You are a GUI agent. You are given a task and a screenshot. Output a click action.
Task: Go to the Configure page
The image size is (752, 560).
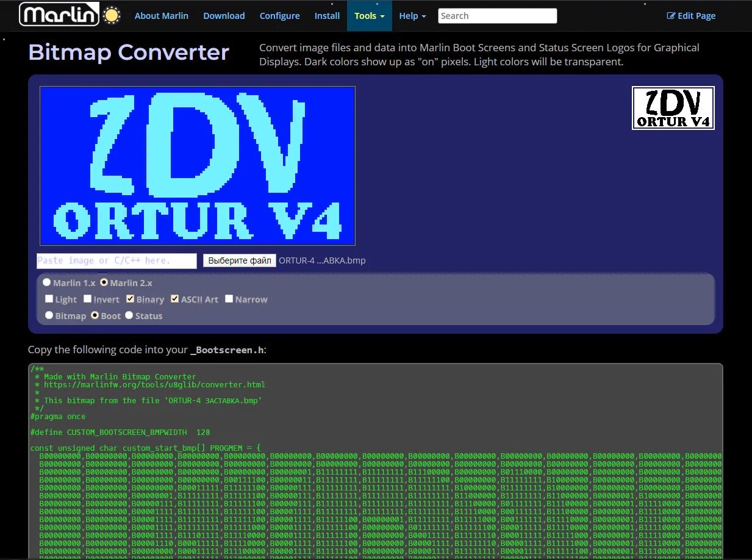(279, 16)
